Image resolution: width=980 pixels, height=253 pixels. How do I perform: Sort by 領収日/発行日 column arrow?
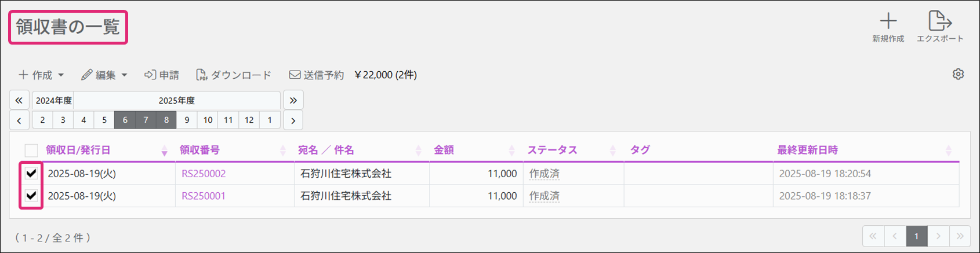tap(164, 151)
